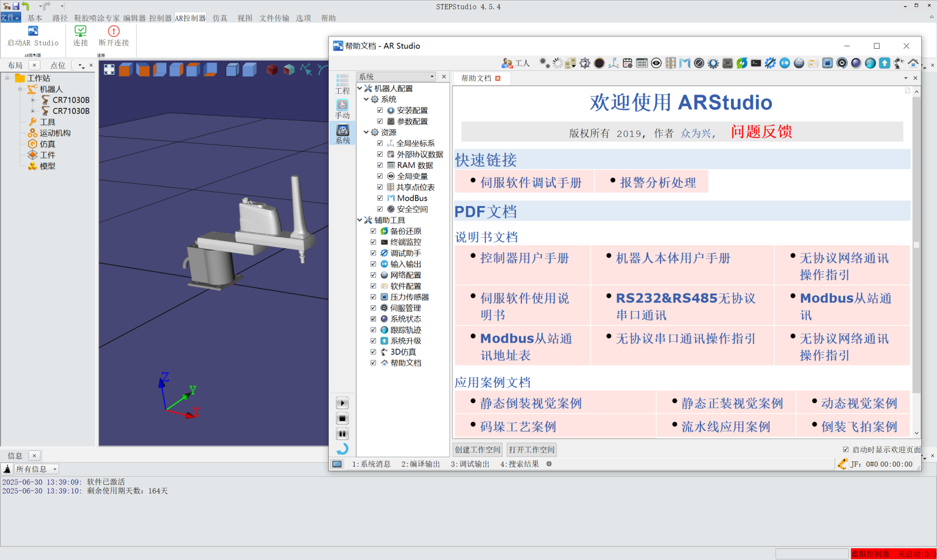Click the blue refresh arrow icon

click(x=342, y=449)
